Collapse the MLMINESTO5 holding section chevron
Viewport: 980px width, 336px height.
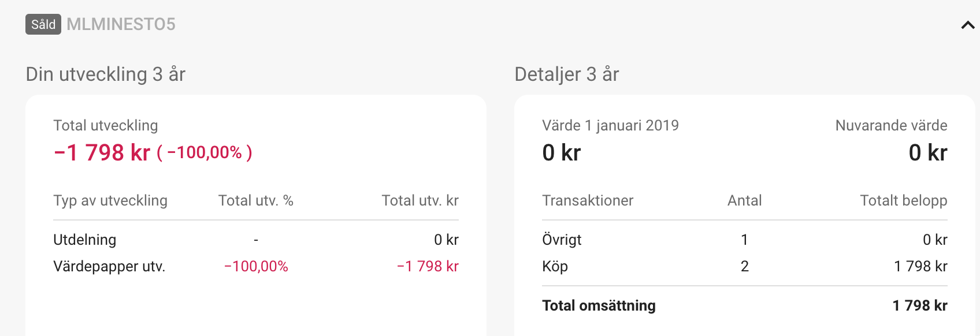pos(967,25)
